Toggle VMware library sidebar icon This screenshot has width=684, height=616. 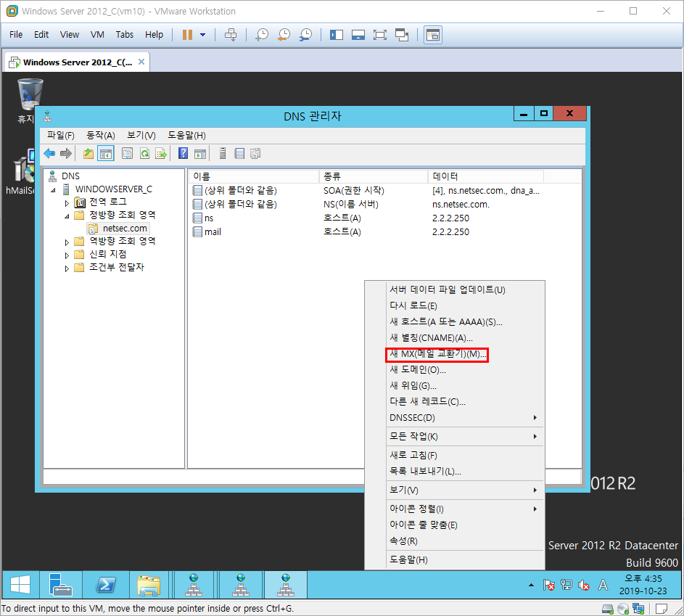(337, 35)
